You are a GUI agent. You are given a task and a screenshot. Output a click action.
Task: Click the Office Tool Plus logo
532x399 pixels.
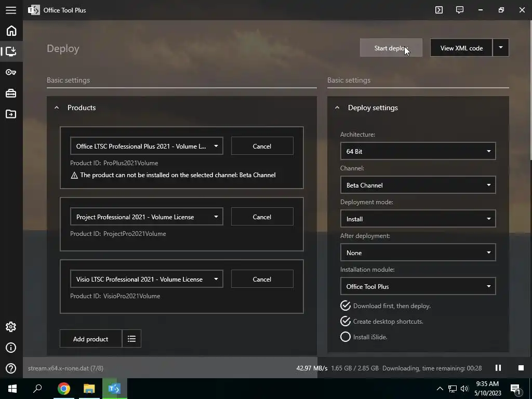pyautogui.click(x=34, y=10)
